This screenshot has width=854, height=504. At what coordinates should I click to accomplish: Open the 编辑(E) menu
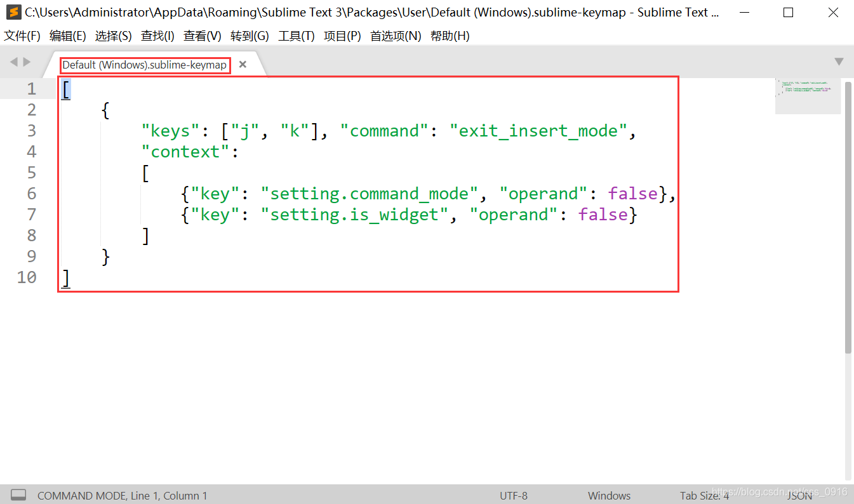tap(68, 36)
